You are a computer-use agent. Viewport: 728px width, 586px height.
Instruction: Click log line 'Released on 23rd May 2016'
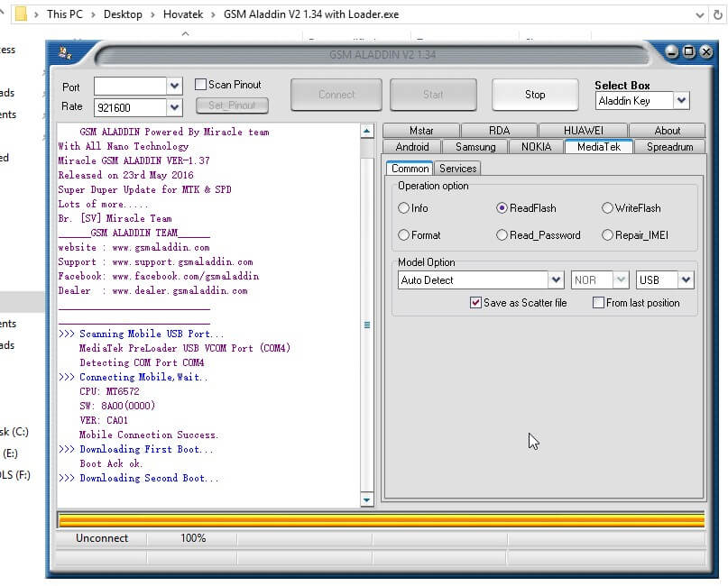125,176
